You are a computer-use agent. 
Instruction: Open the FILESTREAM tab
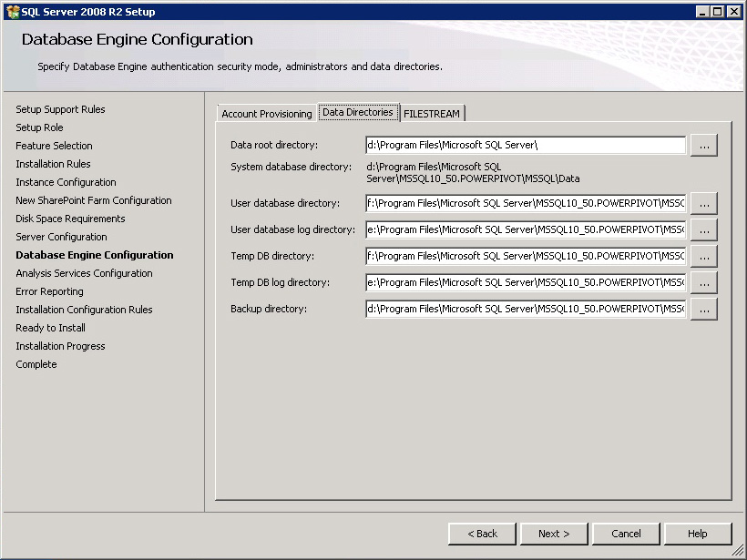point(432,113)
